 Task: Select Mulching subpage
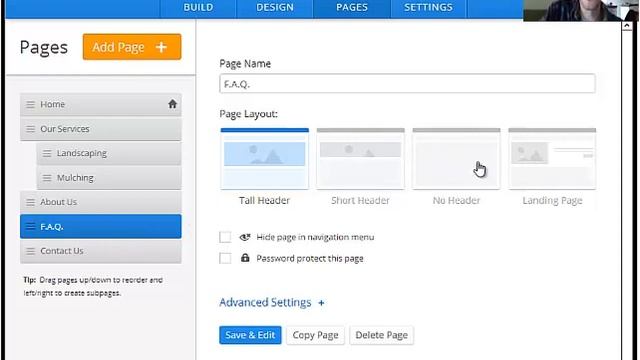click(109, 178)
